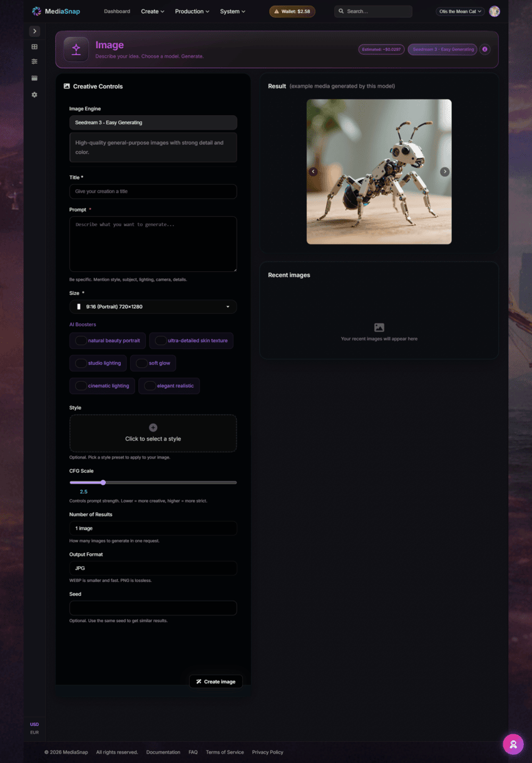Click the CFG Scale slider handle
This screenshot has width=532, height=763.
pos(103,482)
